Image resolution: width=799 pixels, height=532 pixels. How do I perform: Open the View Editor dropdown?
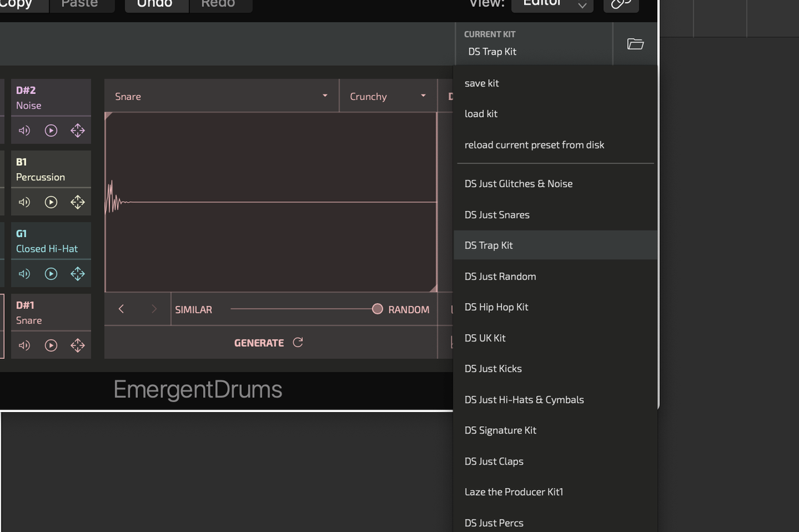click(552, 3)
